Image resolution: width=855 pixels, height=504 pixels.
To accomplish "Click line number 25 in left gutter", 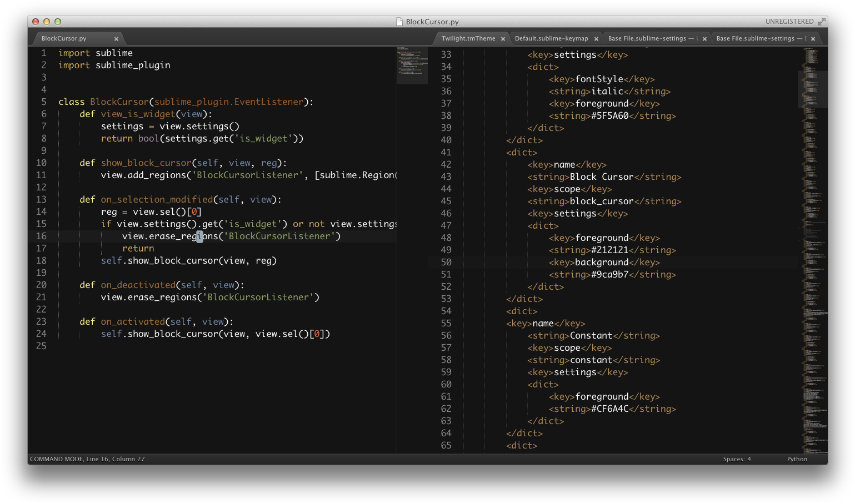I will pos(41,346).
